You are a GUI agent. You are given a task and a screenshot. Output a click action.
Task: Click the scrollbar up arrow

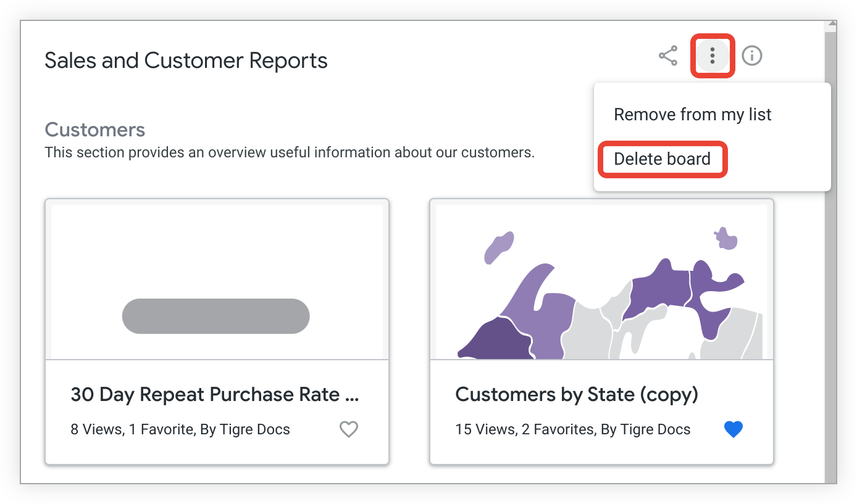(x=831, y=25)
